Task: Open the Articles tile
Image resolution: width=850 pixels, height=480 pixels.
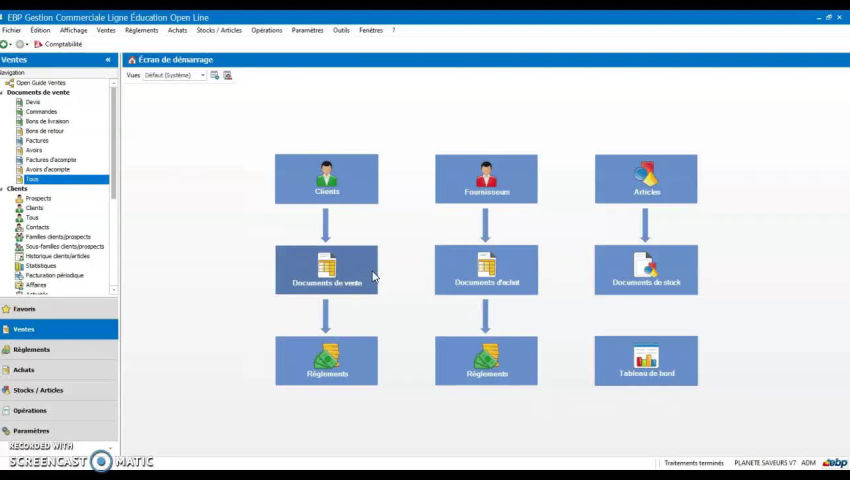Action: point(646,179)
